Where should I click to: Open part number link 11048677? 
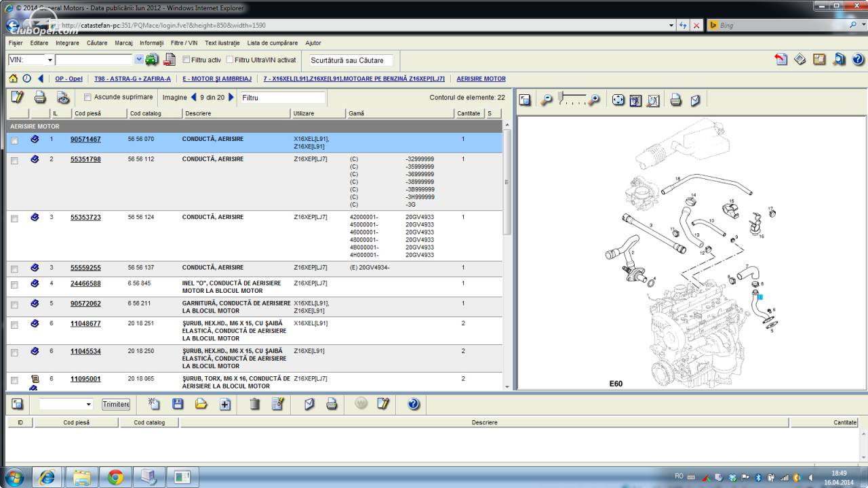click(85, 323)
